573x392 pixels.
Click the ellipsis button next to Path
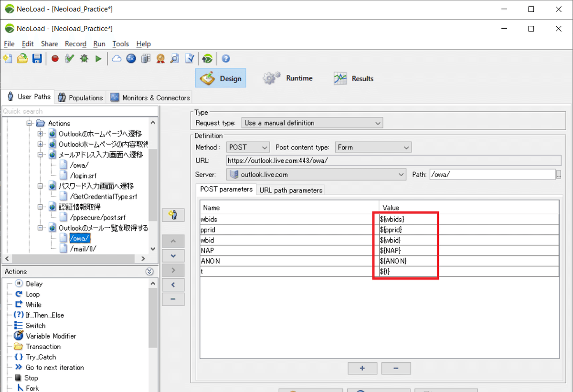point(559,175)
